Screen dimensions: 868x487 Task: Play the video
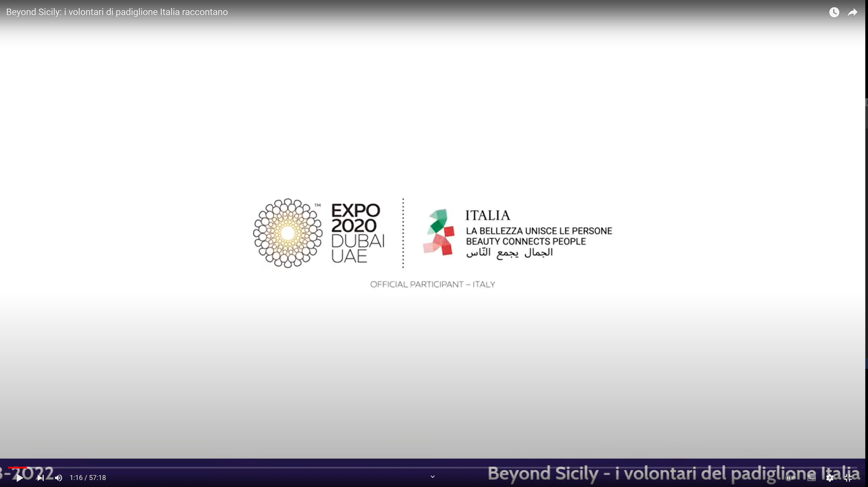(20, 478)
